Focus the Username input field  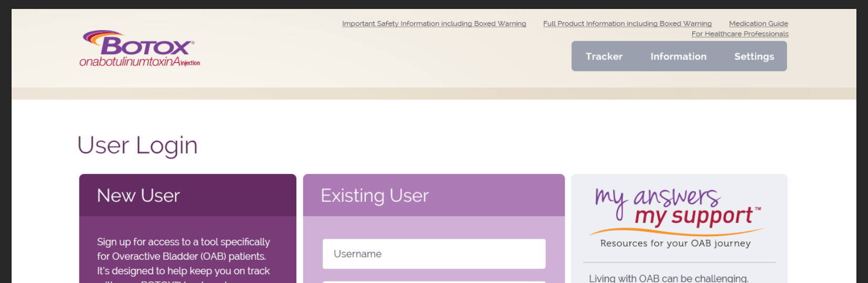coord(434,254)
